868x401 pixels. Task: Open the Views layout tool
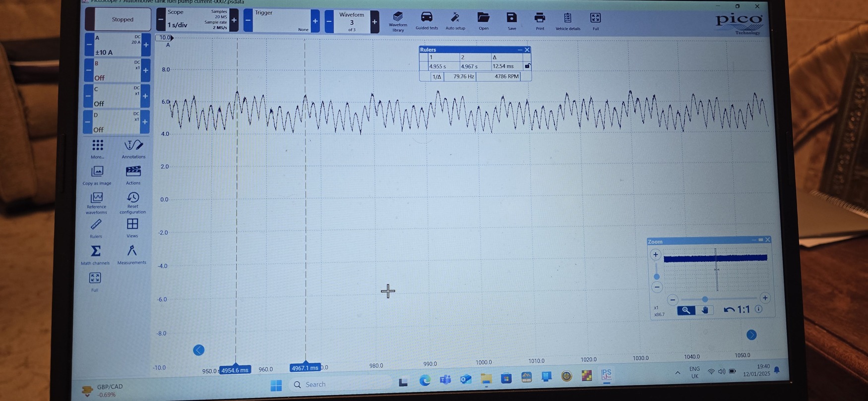132,229
